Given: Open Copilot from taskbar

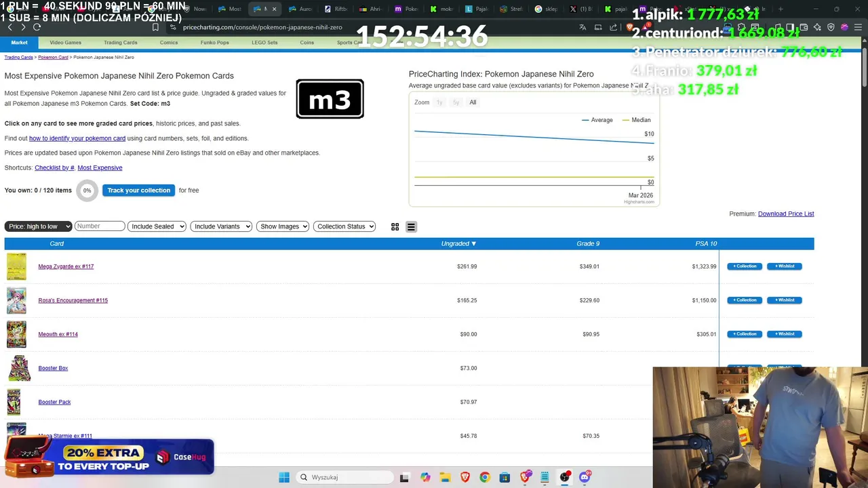Looking at the screenshot, I should pos(425,477).
